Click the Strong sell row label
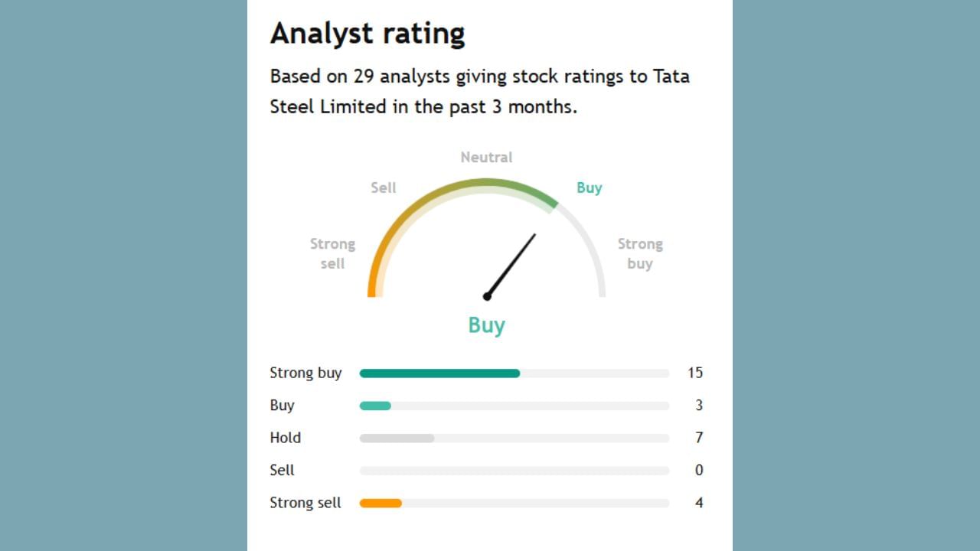 pos(305,503)
